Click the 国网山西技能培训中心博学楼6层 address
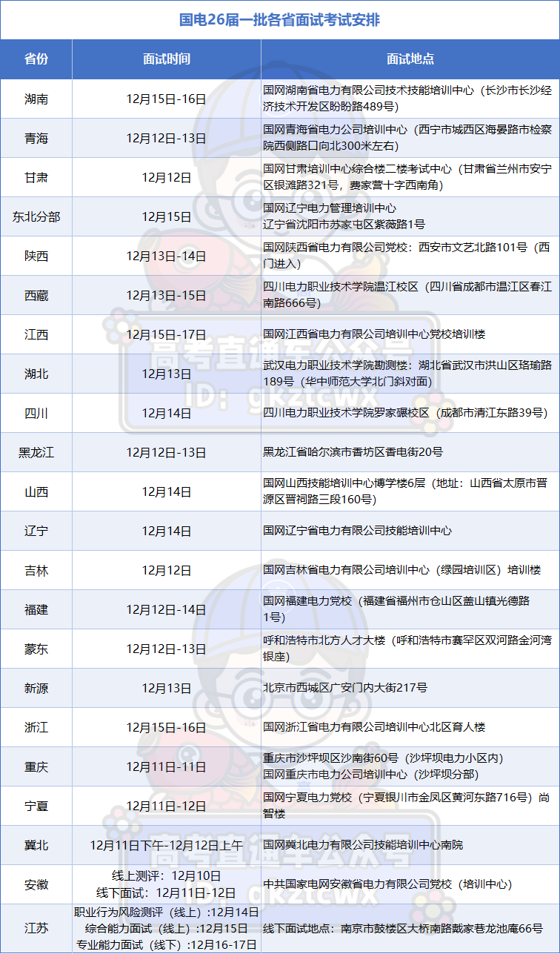 (x=405, y=491)
